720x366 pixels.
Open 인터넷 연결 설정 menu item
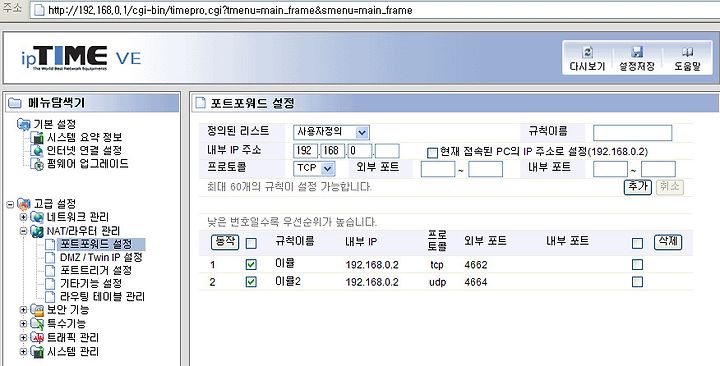[x=84, y=151]
